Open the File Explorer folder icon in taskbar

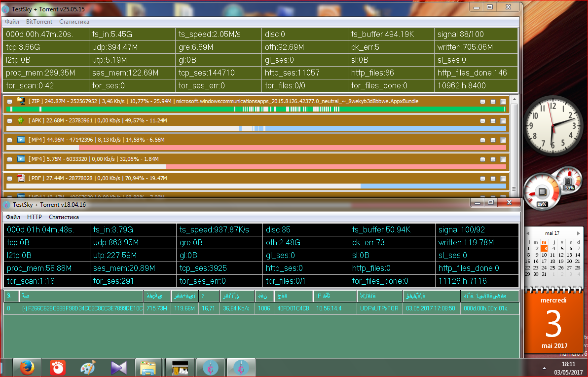tap(148, 368)
